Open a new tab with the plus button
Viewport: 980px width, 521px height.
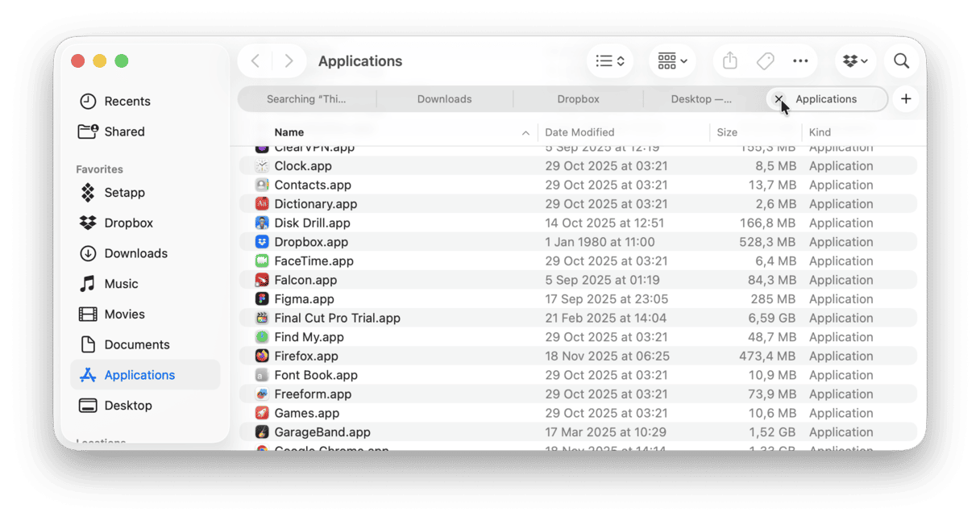[x=905, y=98]
